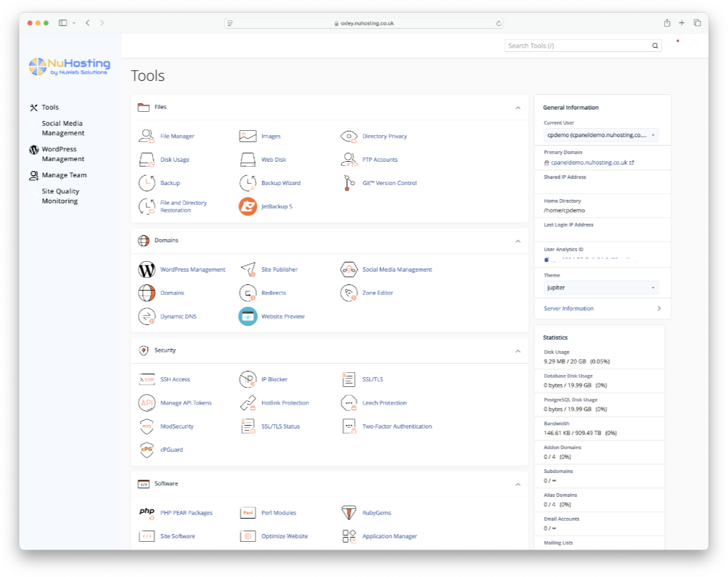
Task: Open the Manage API Tokens icon
Action: coord(146,403)
